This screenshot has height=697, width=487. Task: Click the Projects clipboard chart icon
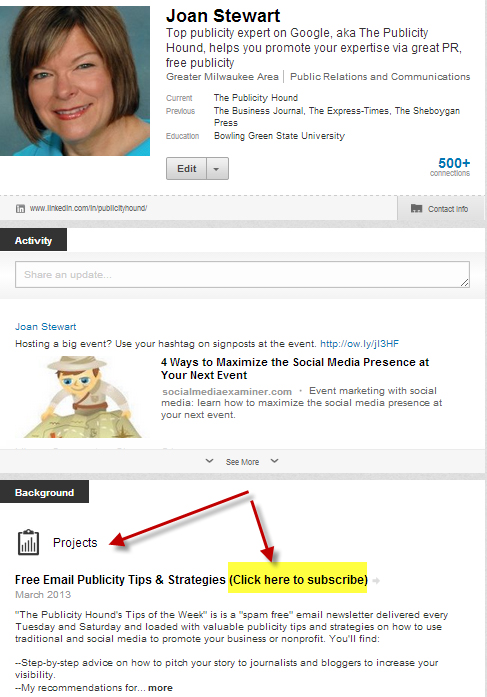pos(28,542)
